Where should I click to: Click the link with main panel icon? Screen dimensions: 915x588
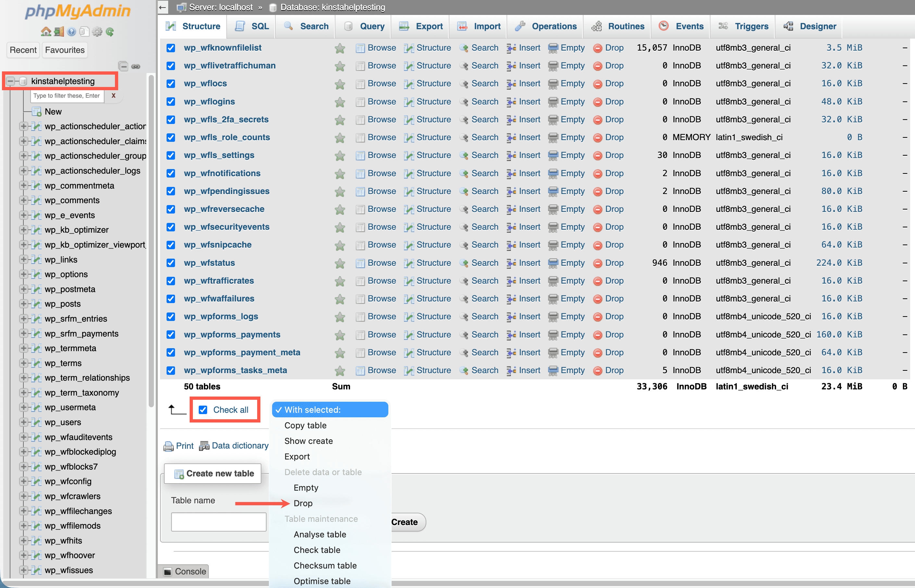pyautogui.click(x=136, y=67)
